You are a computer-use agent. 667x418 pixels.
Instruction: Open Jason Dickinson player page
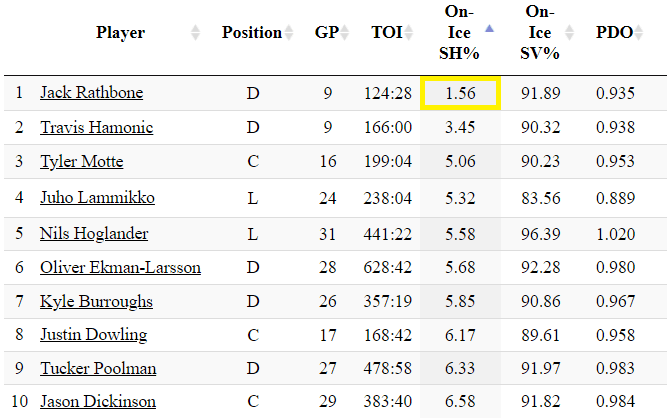(x=98, y=401)
